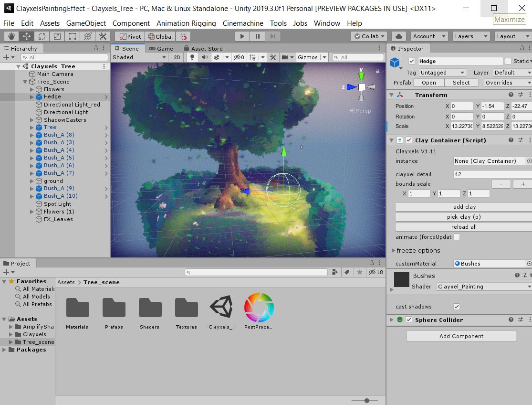The image size is (532, 405).
Task: Open the Animation Rigging menu
Action: pyautogui.click(x=186, y=23)
